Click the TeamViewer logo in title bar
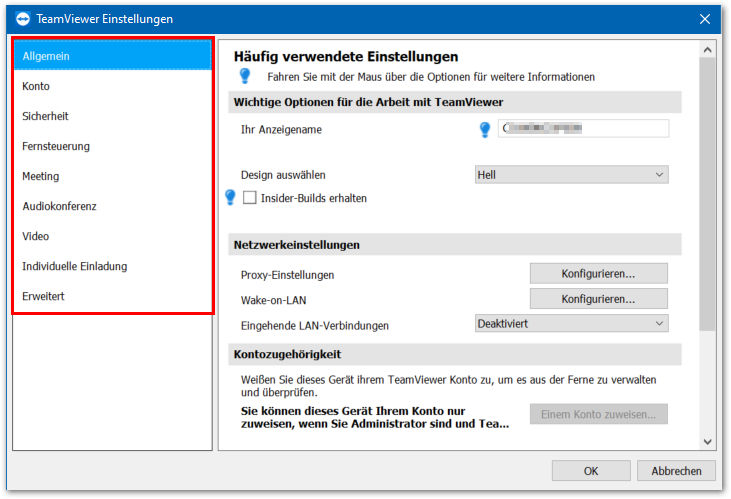731x499 pixels. (x=22, y=19)
